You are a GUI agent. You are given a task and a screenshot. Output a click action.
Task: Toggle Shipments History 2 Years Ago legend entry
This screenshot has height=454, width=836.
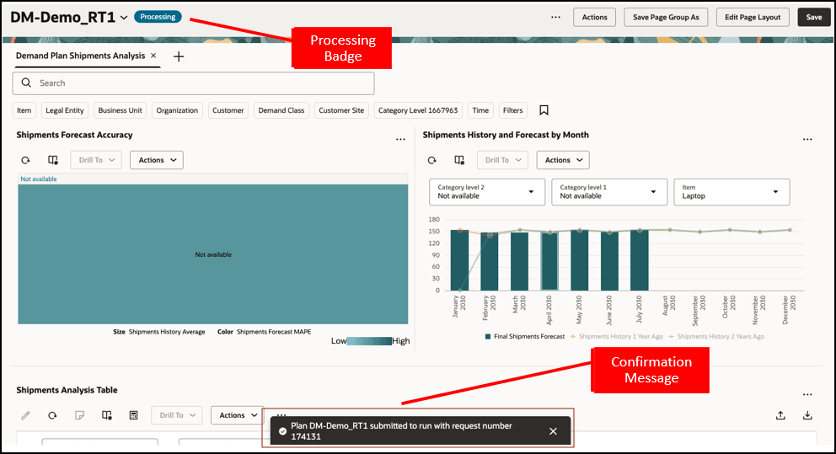pyautogui.click(x=717, y=336)
